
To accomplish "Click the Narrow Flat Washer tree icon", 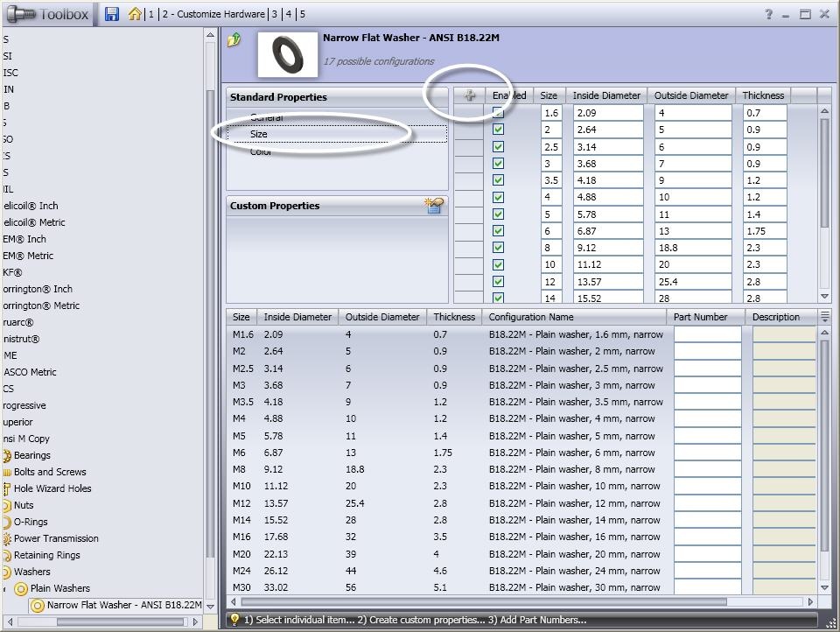I will [x=38, y=605].
